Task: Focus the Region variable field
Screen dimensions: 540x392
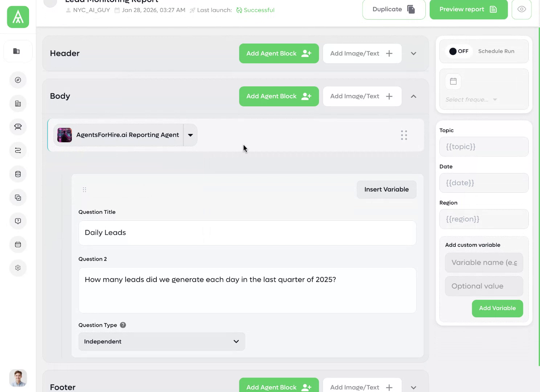Action: [484, 219]
